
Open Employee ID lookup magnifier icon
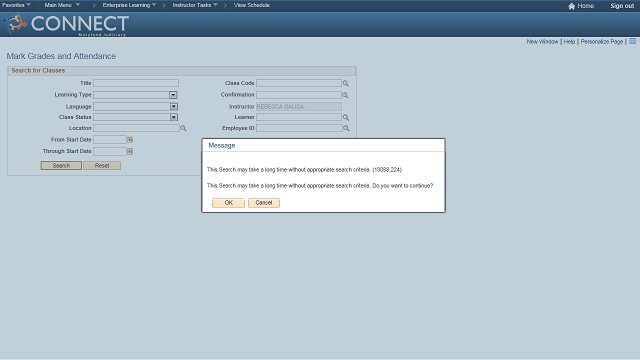346,128
